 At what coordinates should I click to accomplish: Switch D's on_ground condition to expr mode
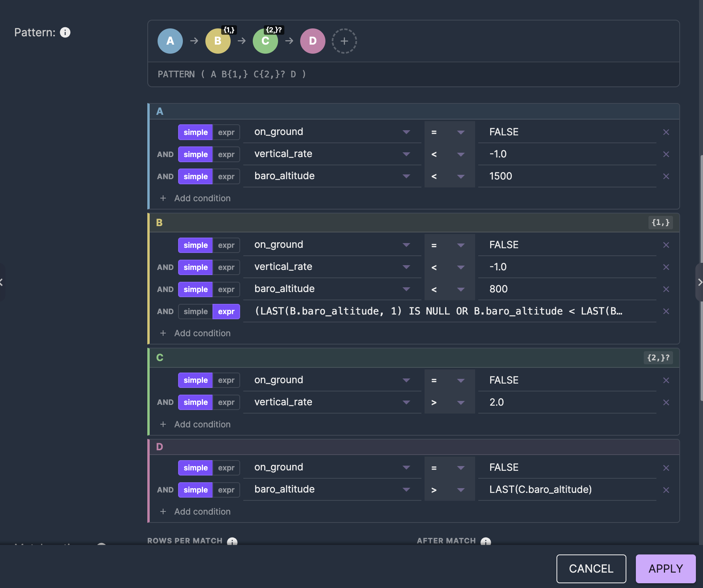click(x=226, y=468)
